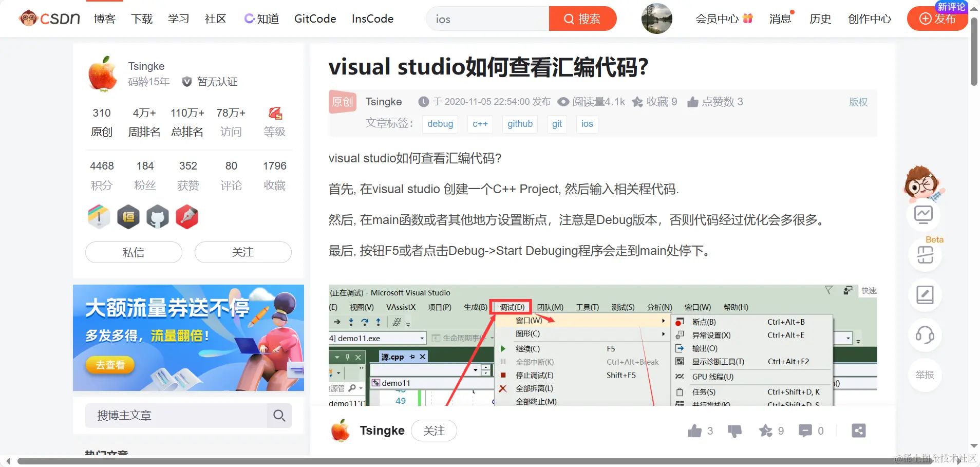Click the 粉丝 count 184 stat
The width and height of the screenshot is (980, 467).
coord(145,175)
